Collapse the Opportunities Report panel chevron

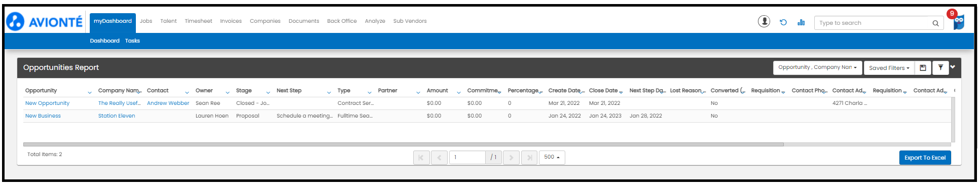(x=953, y=67)
